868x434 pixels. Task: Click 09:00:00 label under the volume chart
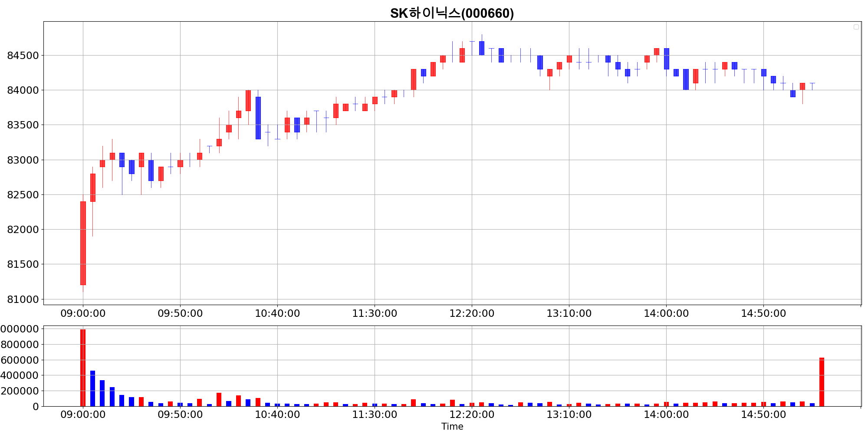pyautogui.click(x=83, y=414)
